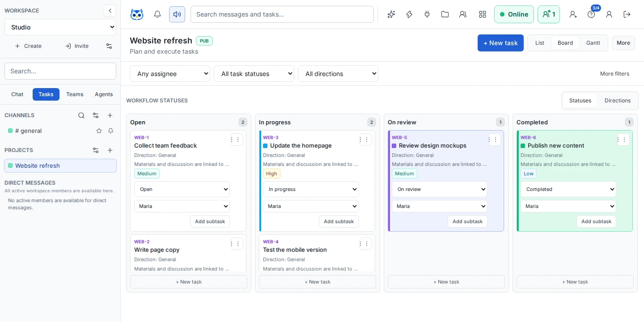Toggle the Online status button
Image resolution: width=644 pixels, height=322 pixels.
coord(514,14)
